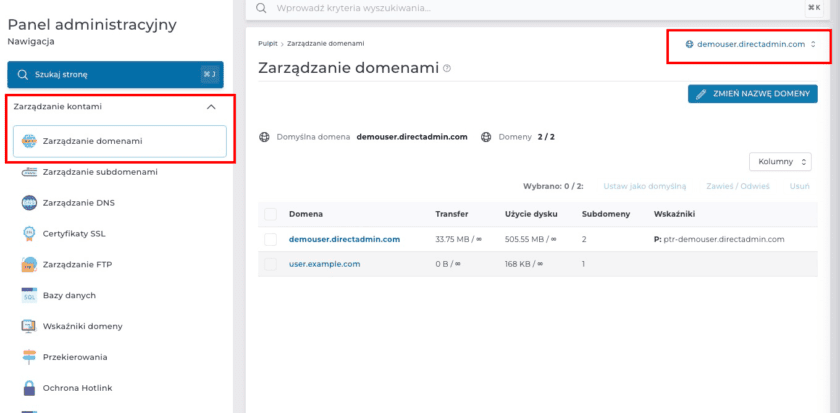Open user.example.com domain link
Image resolution: width=840 pixels, height=413 pixels.
coord(325,264)
